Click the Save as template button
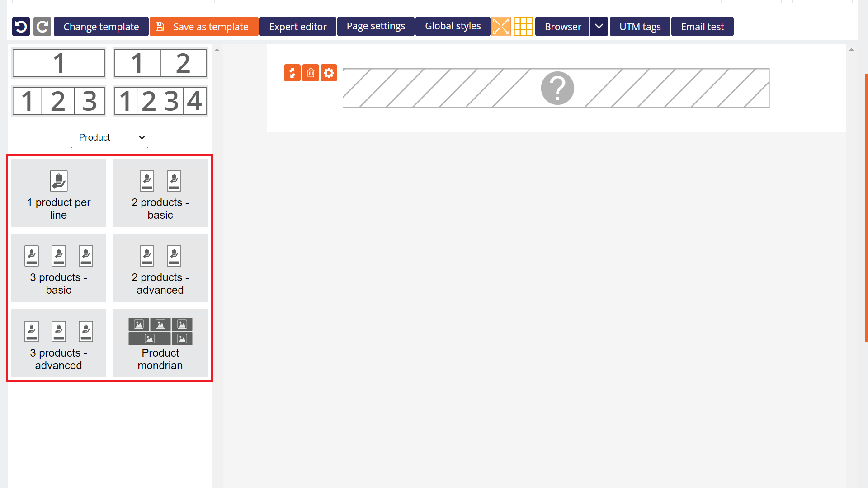This screenshot has height=488, width=868. pyautogui.click(x=203, y=27)
